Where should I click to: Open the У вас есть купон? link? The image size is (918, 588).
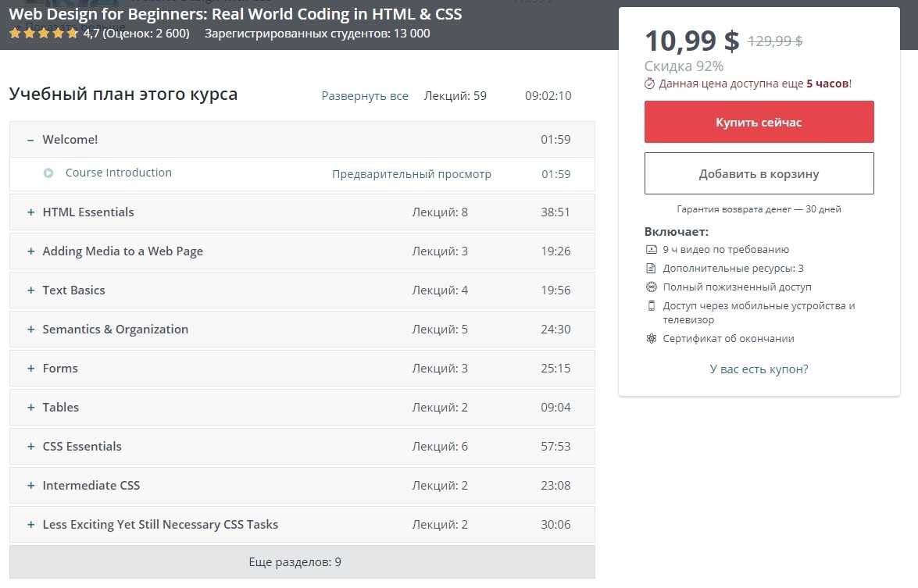759,369
